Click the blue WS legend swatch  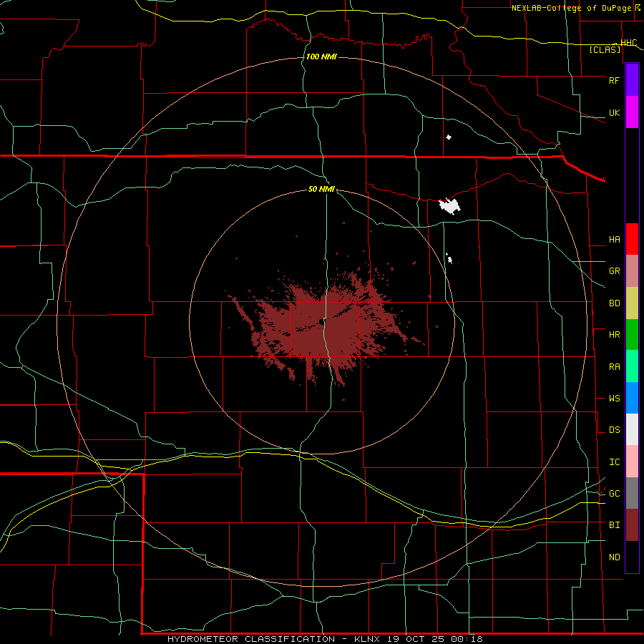[x=632, y=398]
